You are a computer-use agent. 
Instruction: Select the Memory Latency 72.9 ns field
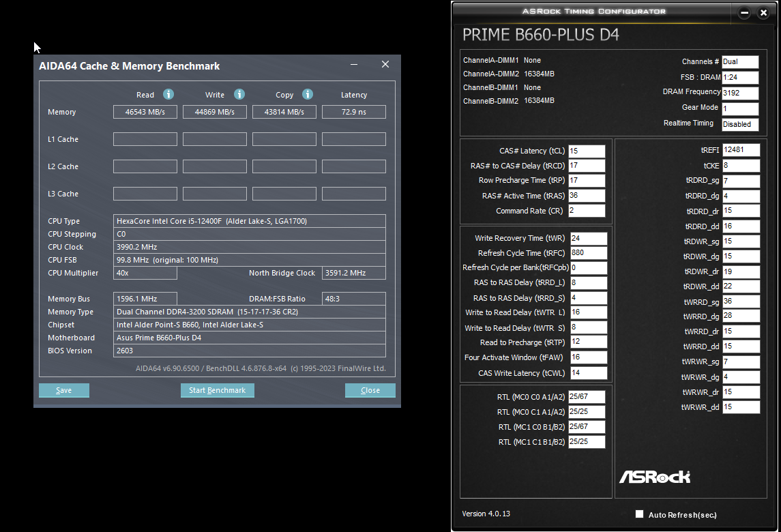tap(353, 112)
